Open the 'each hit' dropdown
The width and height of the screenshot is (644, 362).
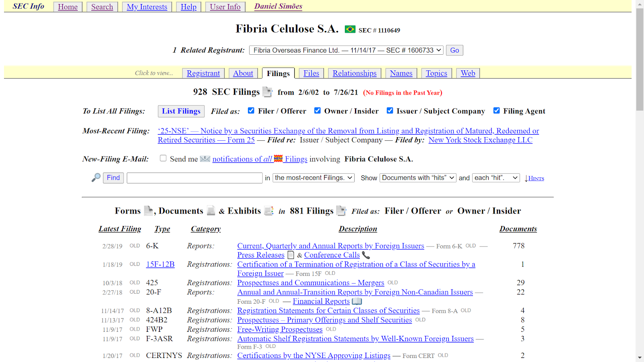(496, 178)
